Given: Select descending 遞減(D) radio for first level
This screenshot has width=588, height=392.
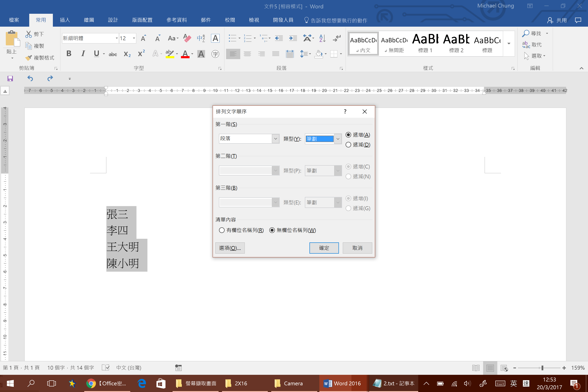Looking at the screenshot, I should (x=348, y=145).
